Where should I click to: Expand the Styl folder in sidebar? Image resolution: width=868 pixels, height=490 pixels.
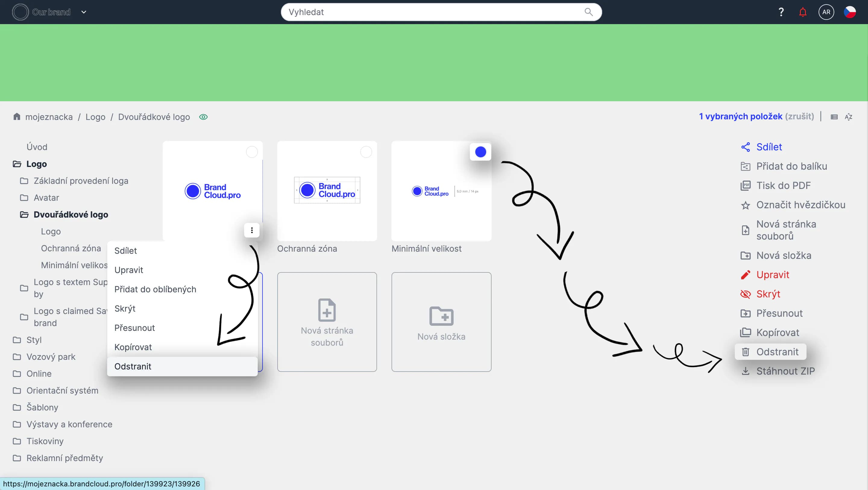pos(17,340)
